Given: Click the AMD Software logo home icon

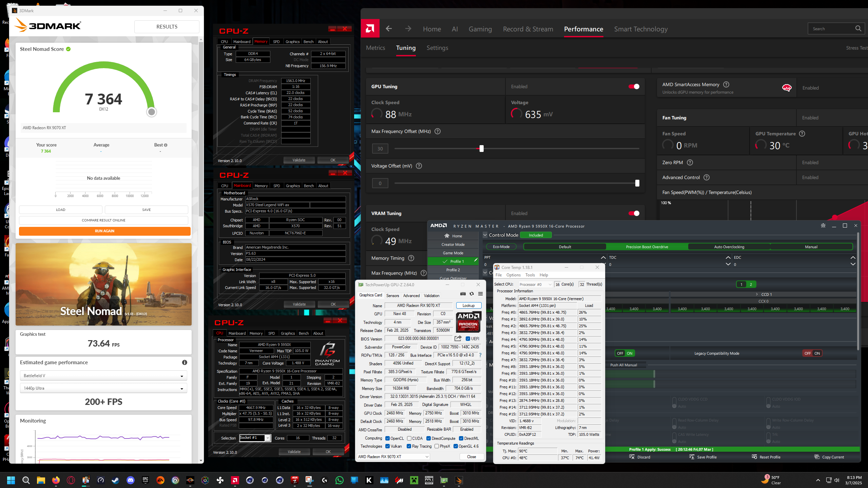Looking at the screenshot, I should tap(370, 28).
